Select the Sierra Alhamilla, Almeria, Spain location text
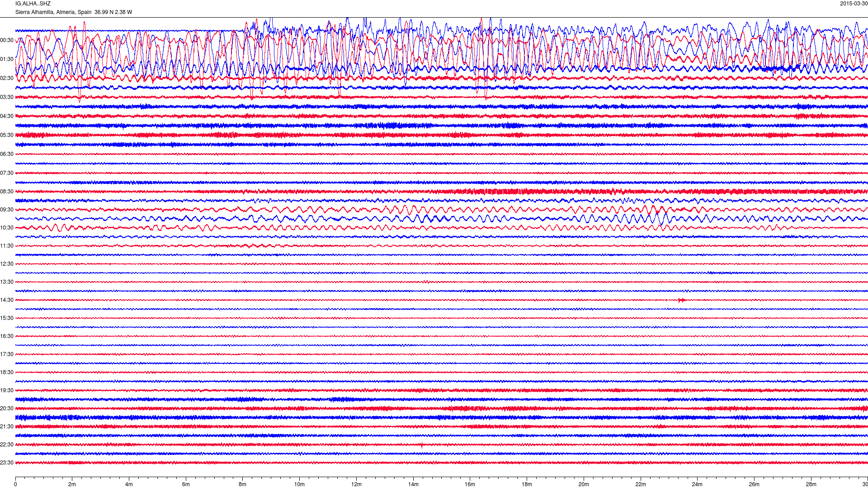This screenshot has height=488, width=868. pyautogui.click(x=53, y=12)
